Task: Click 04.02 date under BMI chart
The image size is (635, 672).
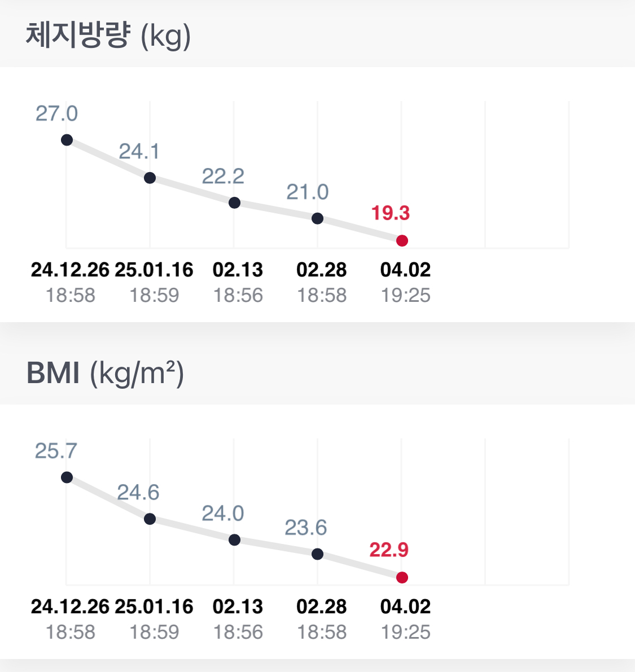Action: coord(405,607)
